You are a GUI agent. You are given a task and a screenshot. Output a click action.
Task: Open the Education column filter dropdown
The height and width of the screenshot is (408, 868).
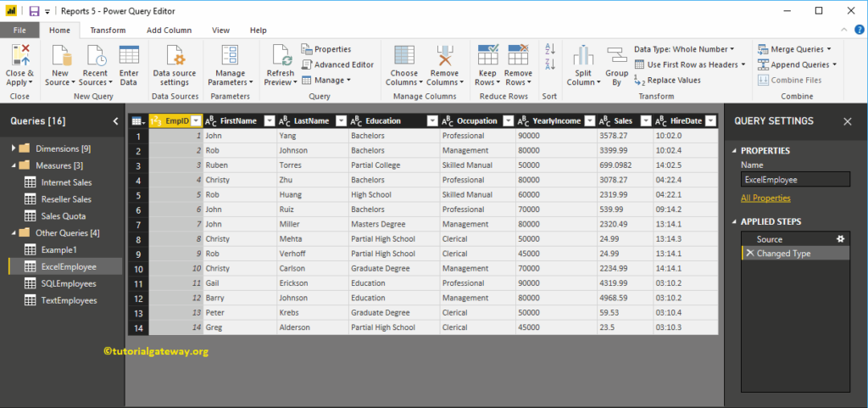coord(431,120)
